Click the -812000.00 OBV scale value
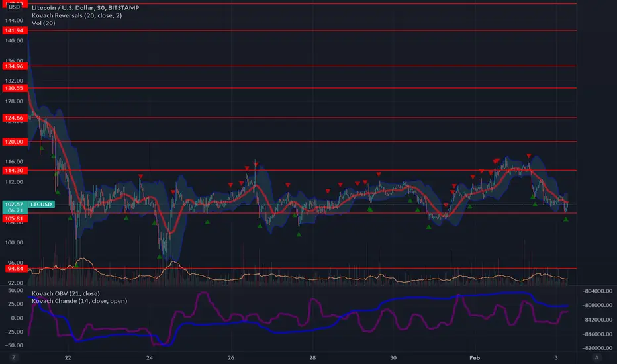The height and width of the screenshot is (364, 617). tap(597, 320)
